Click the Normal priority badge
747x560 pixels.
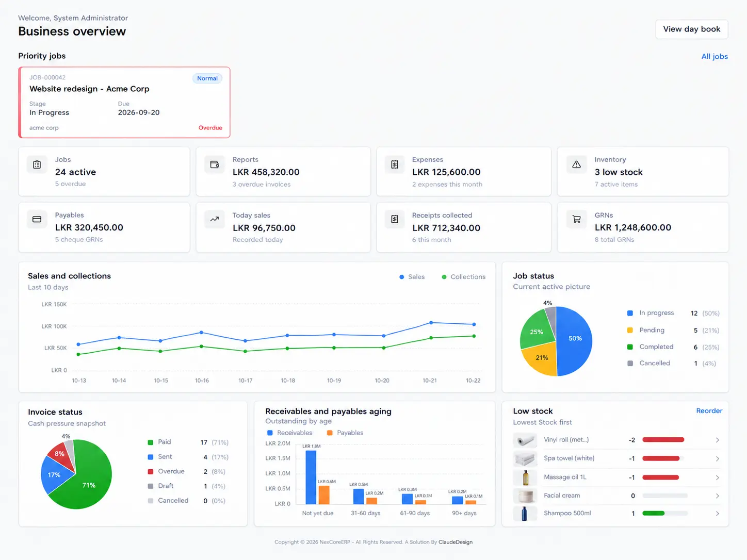point(207,78)
